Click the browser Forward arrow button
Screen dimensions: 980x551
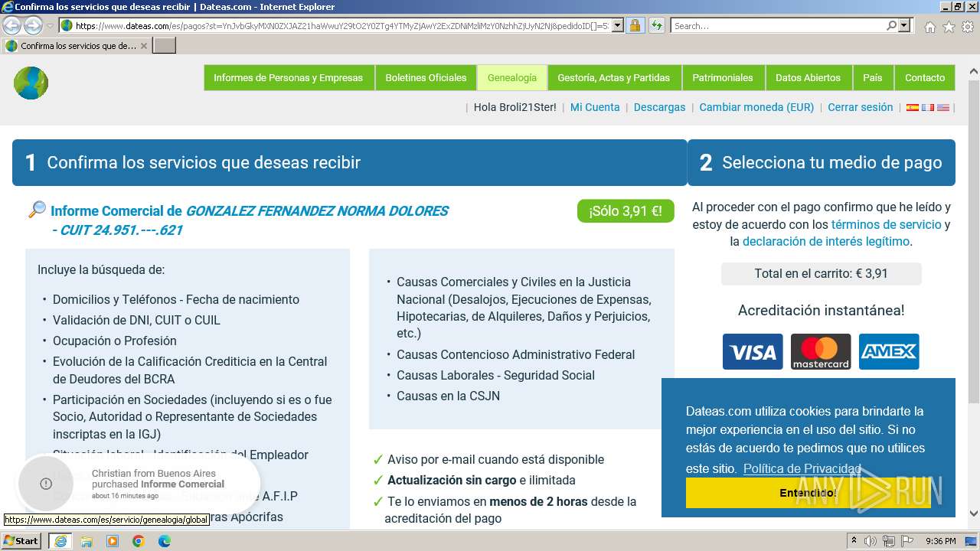click(33, 26)
